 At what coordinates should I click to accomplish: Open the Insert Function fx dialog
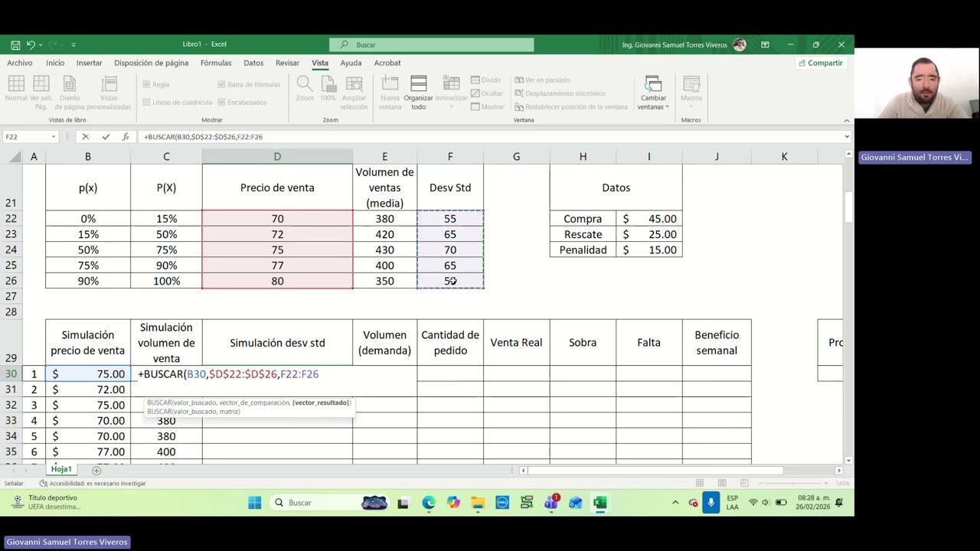tap(126, 137)
